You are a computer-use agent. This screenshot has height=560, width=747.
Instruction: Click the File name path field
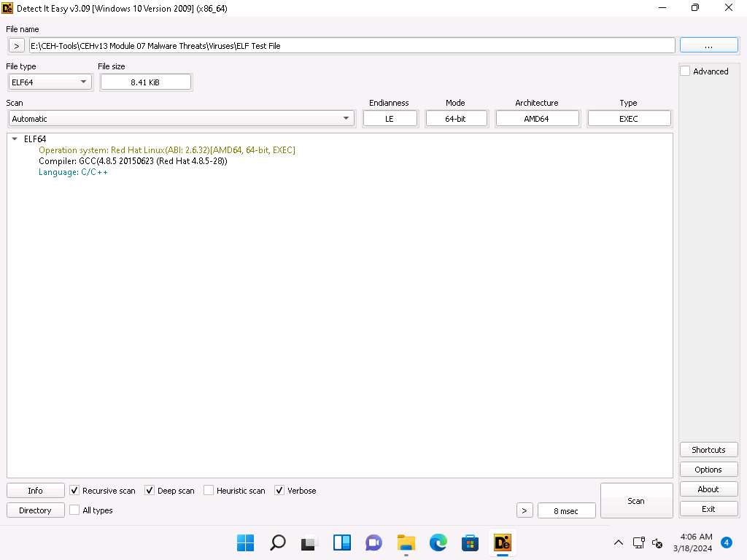[350, 45]
